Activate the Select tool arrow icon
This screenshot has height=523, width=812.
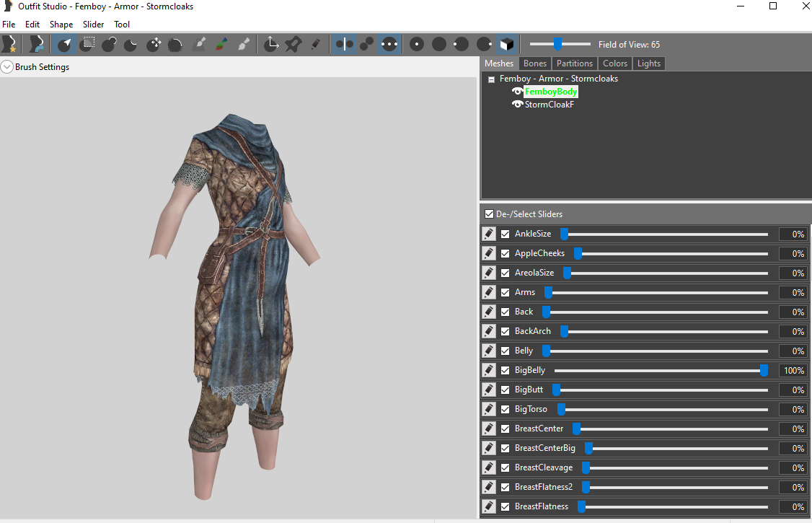(64, 45)
